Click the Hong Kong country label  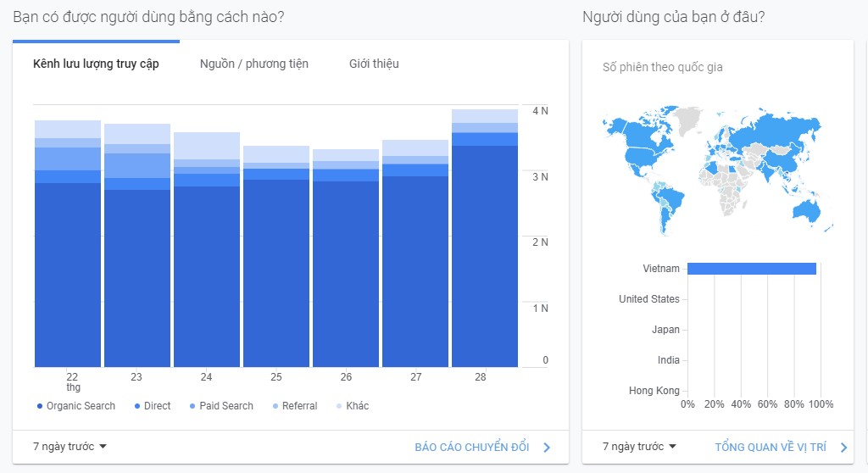point(654,391)
